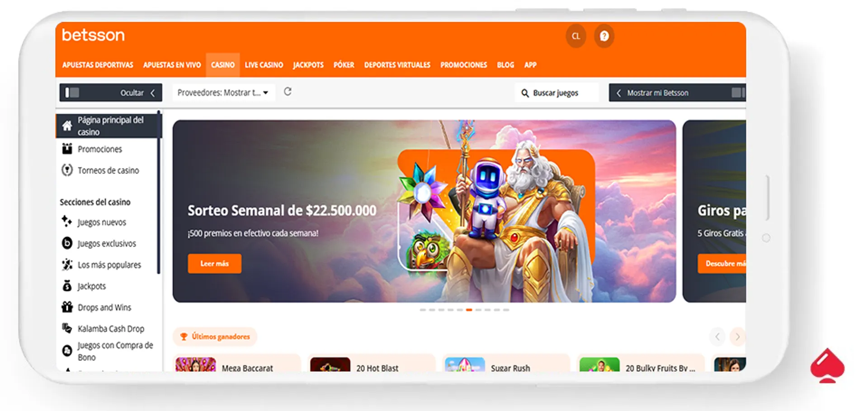
Task: Click the Últimos ganadores trophy icon
Action: (184, 336)
